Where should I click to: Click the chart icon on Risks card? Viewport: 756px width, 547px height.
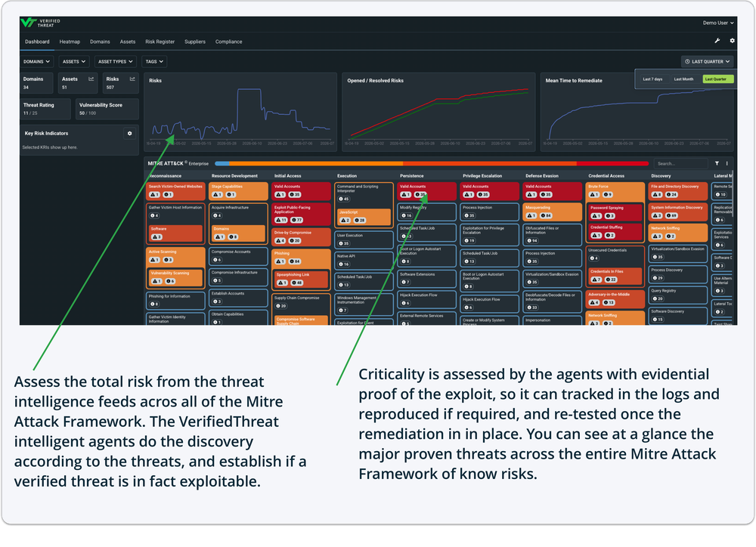132,79
